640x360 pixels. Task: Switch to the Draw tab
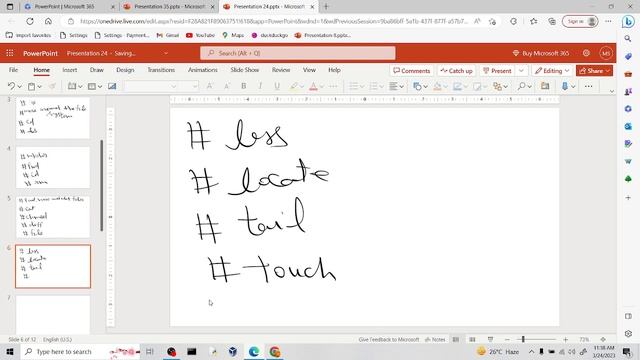point(97,70)
